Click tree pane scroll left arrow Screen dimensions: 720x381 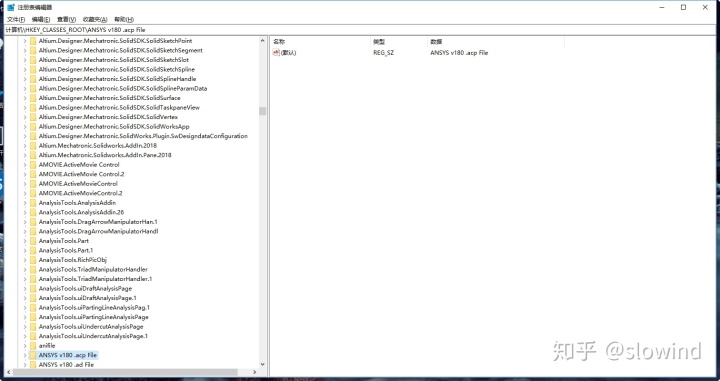tap(9, 372)
